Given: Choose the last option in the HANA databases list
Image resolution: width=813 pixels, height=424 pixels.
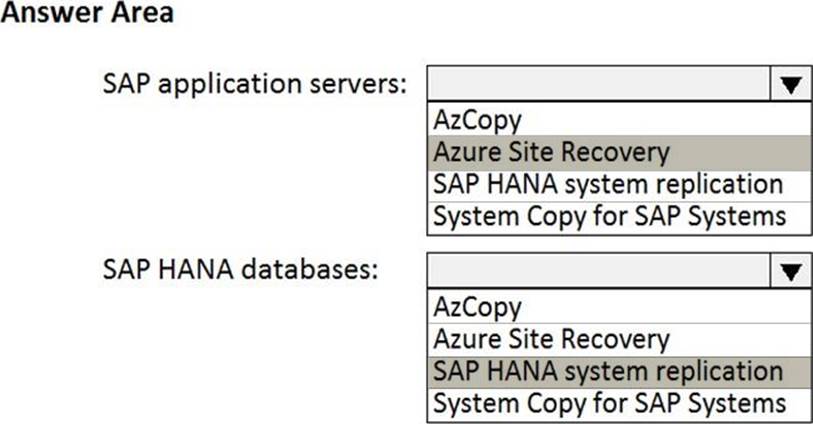Looking at the screenshot, I should tap(609, 402).
